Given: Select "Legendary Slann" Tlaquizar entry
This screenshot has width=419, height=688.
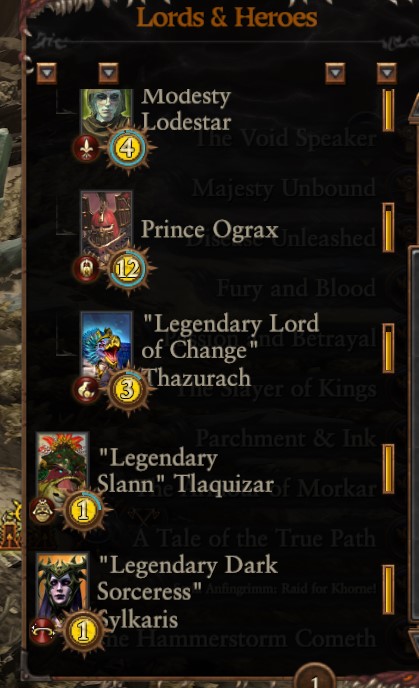Looking at the screenshot, I should (x=185, y=472).
